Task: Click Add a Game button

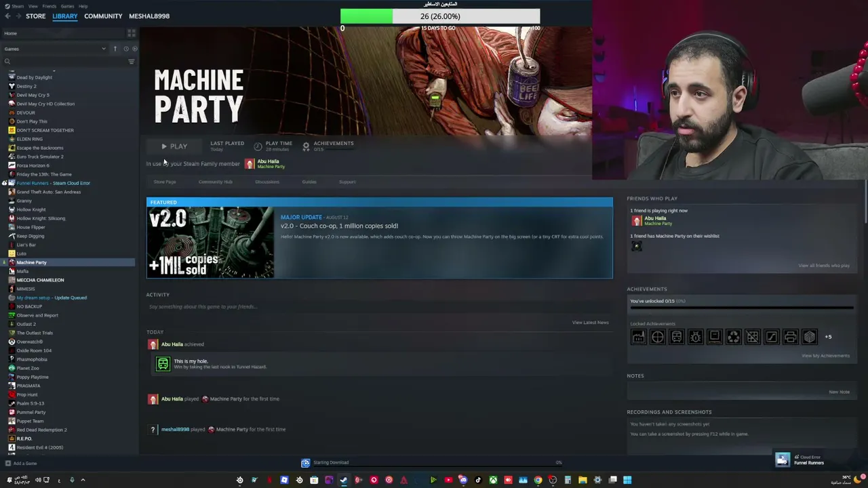Action: click(21, 464)
